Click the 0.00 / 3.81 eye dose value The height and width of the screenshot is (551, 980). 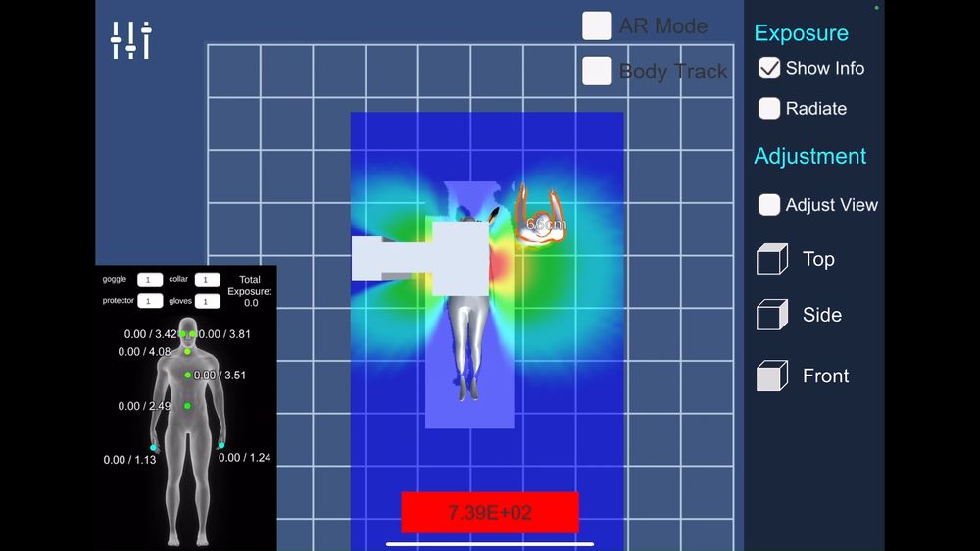[x=224, y=334]
